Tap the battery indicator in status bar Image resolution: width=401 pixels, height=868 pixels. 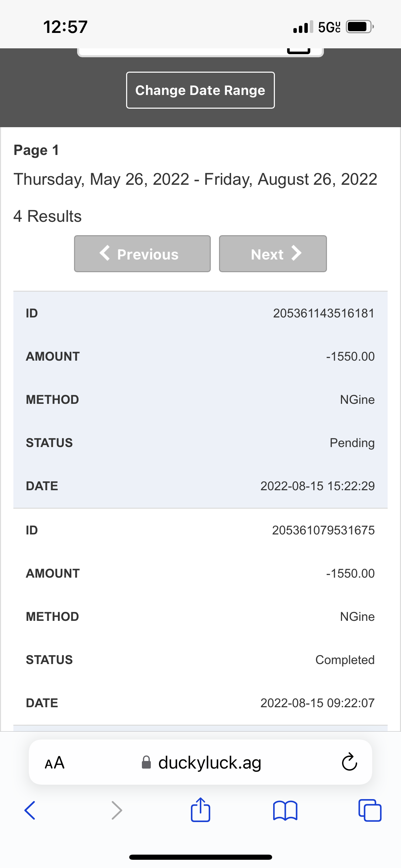pos(359,27)
